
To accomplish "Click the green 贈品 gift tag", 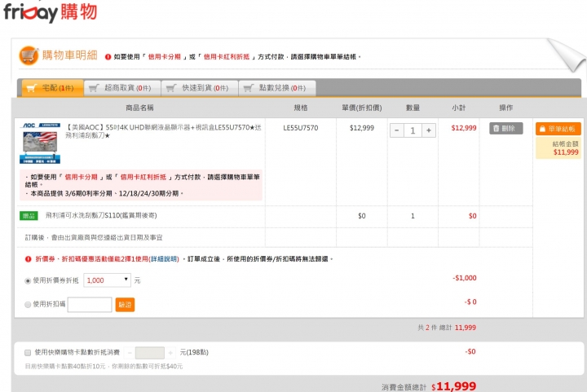I will coord(29,216).
